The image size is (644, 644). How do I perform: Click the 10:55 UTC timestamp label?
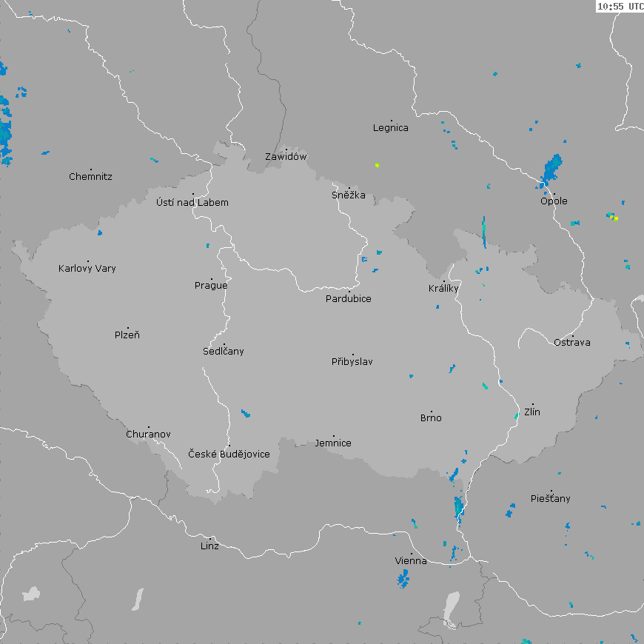point(620,6)
